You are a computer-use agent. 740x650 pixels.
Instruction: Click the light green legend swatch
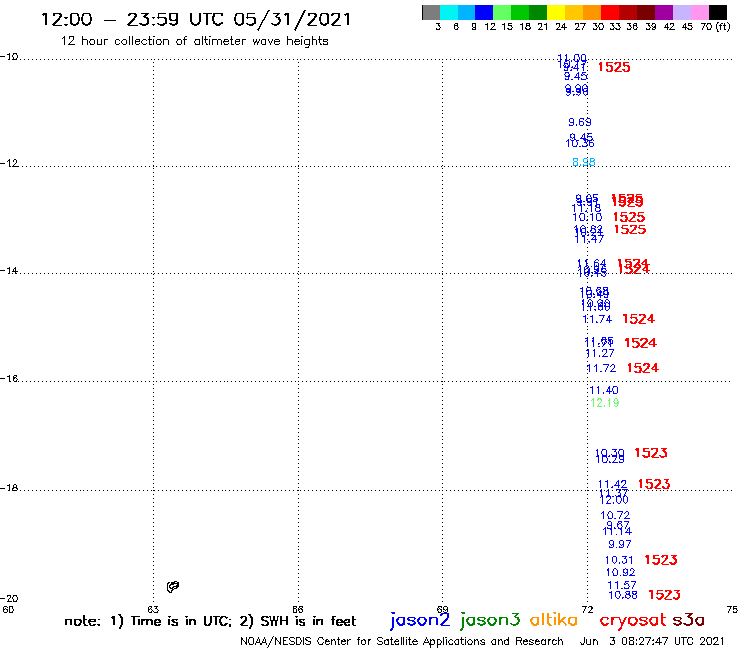coord(502,12)
